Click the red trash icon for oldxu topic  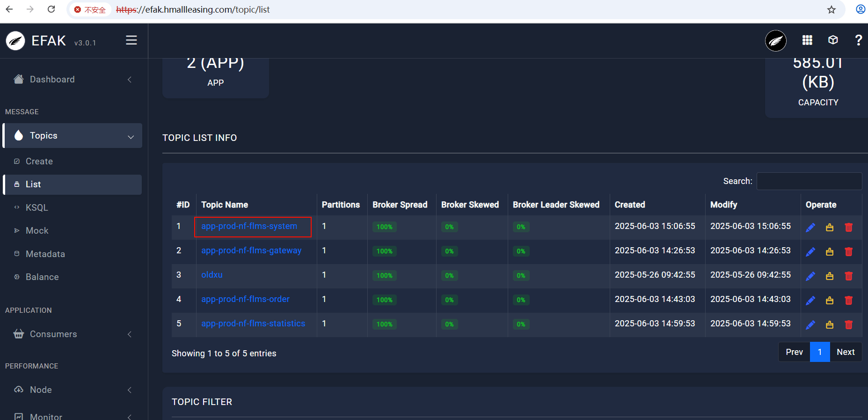(x=848, y=276)
